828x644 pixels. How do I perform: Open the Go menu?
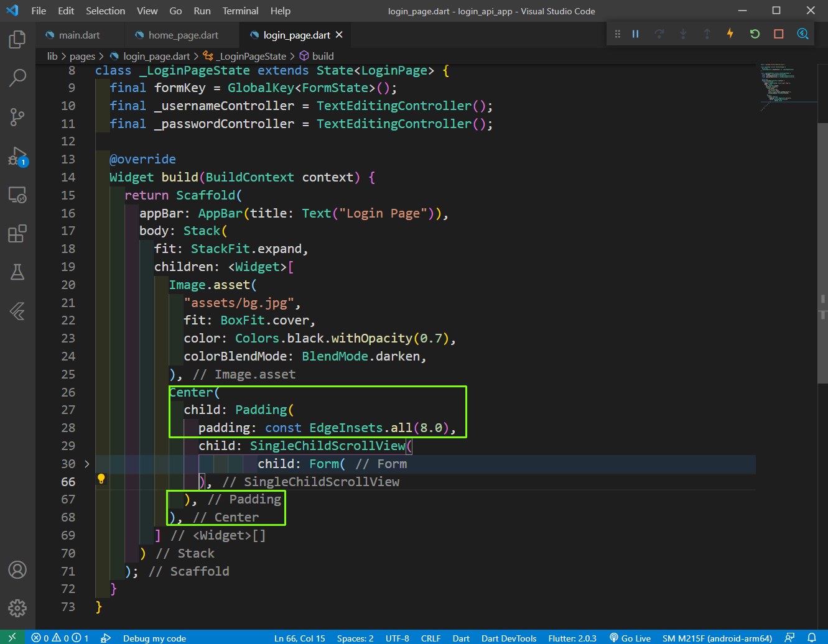(175, 11)
